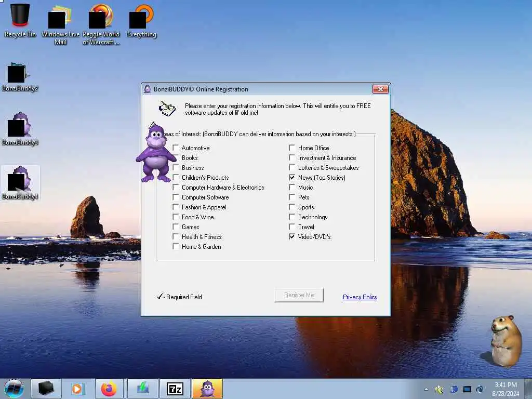
Task: Close the BonziBUDDY Online Registration dialog
Action: [380, 89]
